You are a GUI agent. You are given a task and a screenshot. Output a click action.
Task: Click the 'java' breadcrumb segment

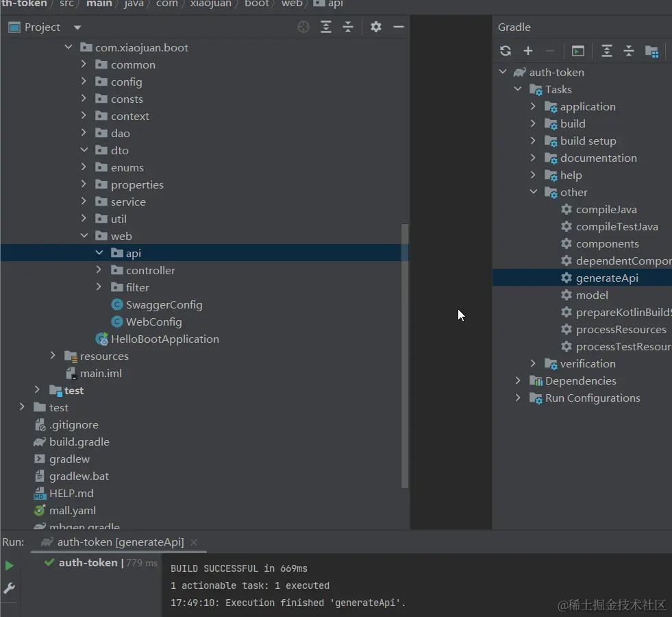coord(134,4)
